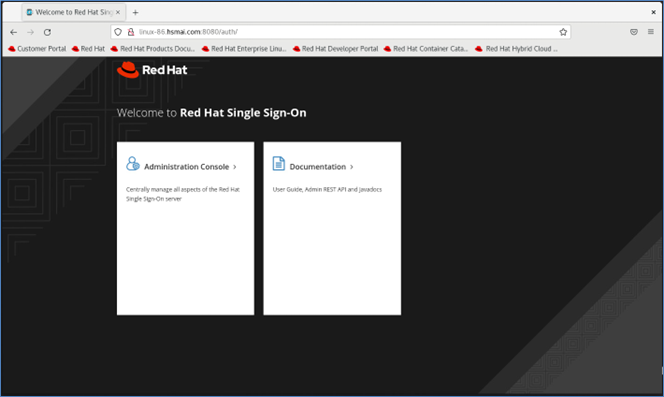The width and height of the screenshot is (664, 397).
Task: Open the Customer Portal bookmark
Action: [x=37, y=49]
